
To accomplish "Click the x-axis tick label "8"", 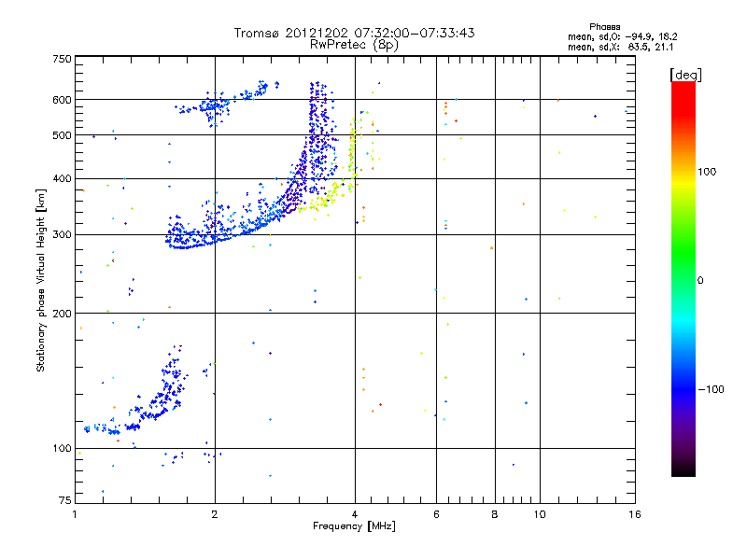I will click(x=495, y=514).
